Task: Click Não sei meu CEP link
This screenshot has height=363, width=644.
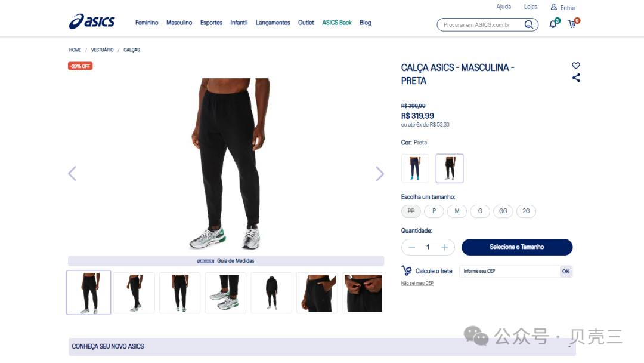Action: coord(417,283)
